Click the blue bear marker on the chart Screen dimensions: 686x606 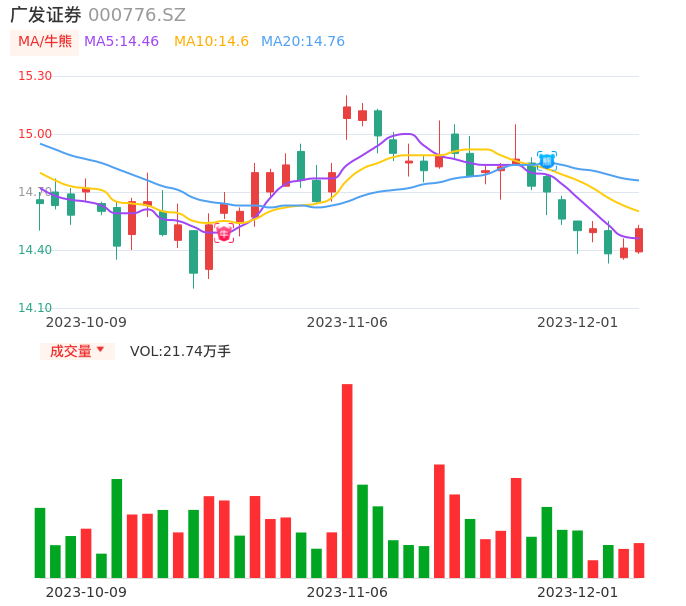click(547, 160)
